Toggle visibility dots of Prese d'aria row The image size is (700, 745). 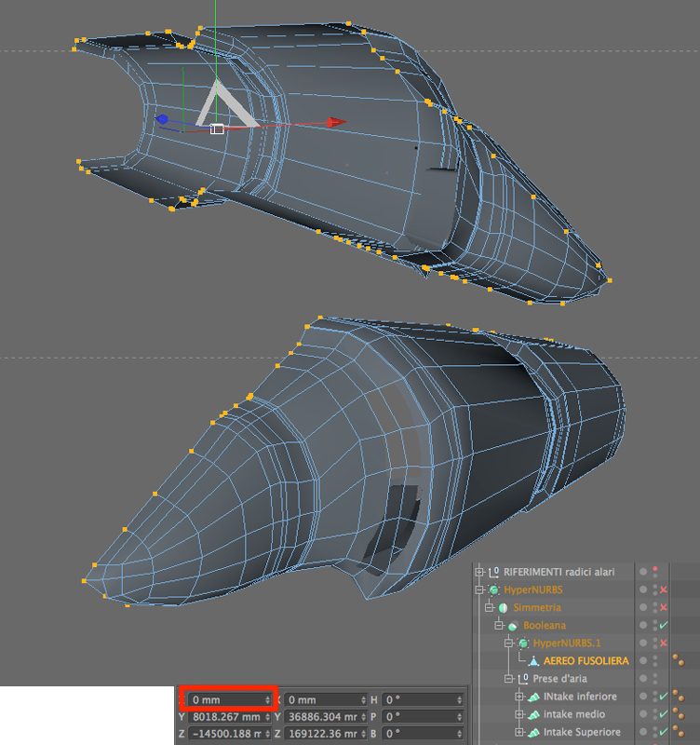point(655,679)
